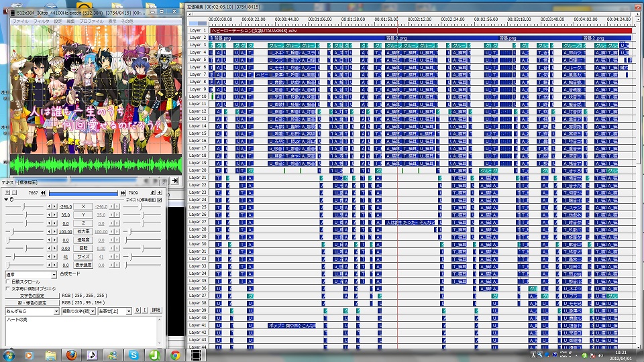Click the right stepper arrow for 拡大率 value

(54, 231)
